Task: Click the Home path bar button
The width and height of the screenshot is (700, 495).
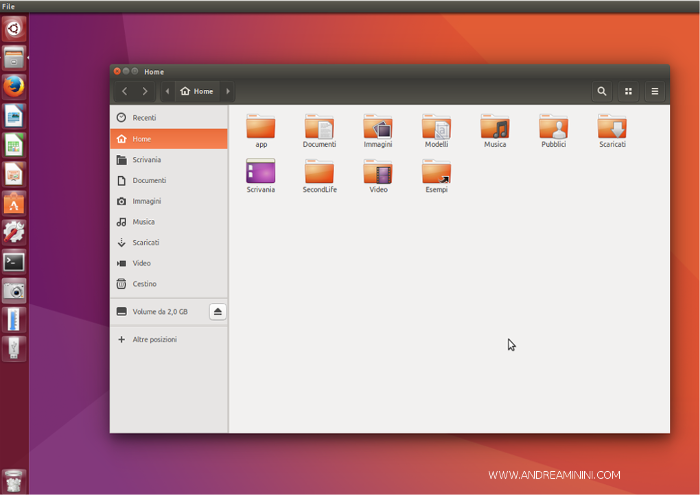Action: point(197,91)
